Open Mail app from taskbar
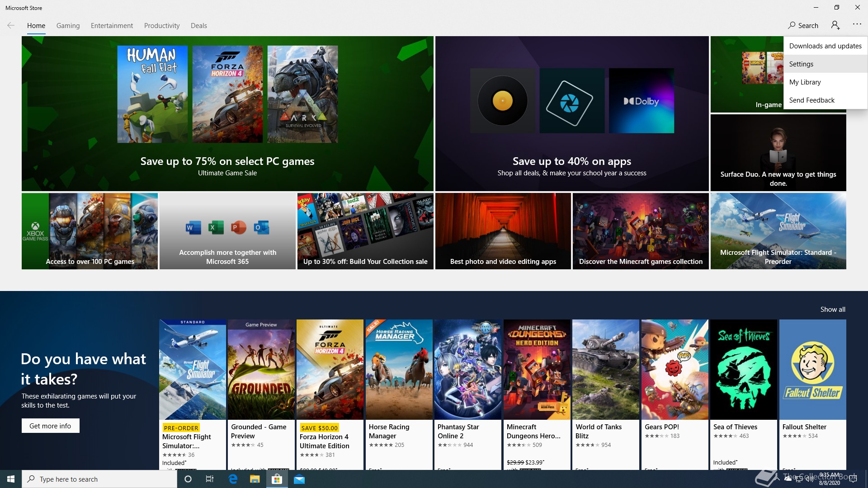The image size is (868, 488). (x=299, y=479)
